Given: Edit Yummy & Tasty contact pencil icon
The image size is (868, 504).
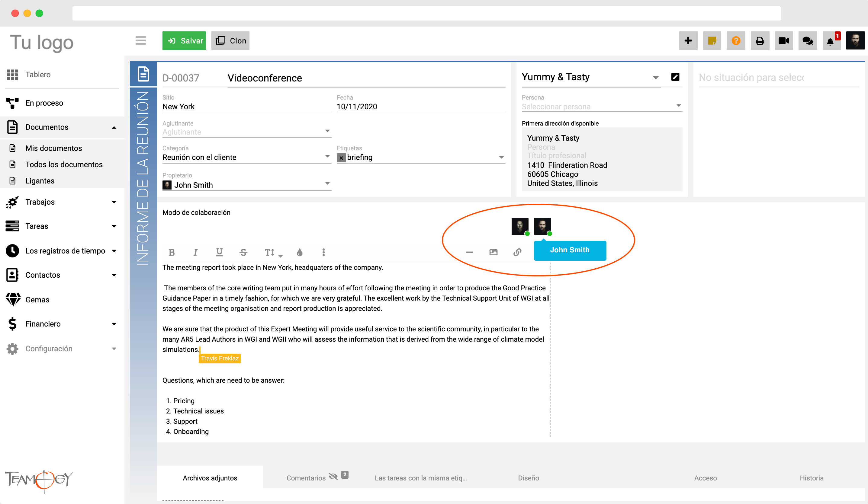Looking at the screenshot, I should (x=675, y=77).
